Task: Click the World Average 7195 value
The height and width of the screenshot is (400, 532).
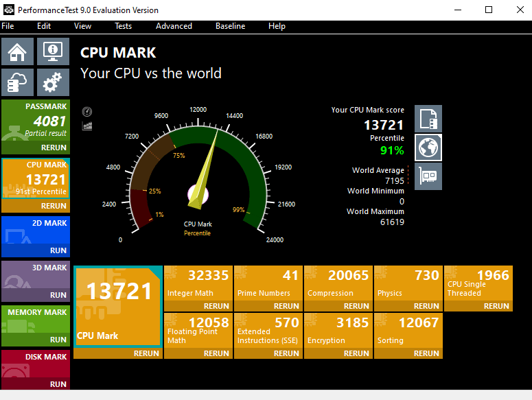Action: point(395,181)
